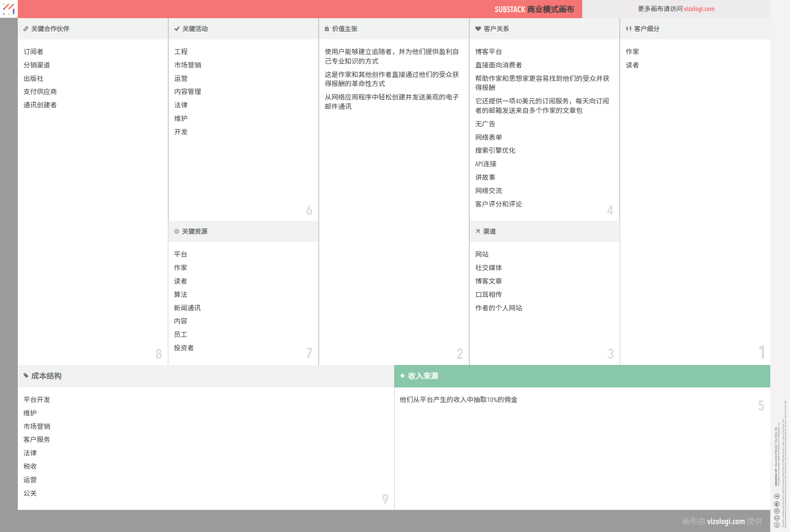The width and height of the screenshot is (790, 532).
Task: Click the vizologi logo in the top-left corner
Action: [8, 9]
